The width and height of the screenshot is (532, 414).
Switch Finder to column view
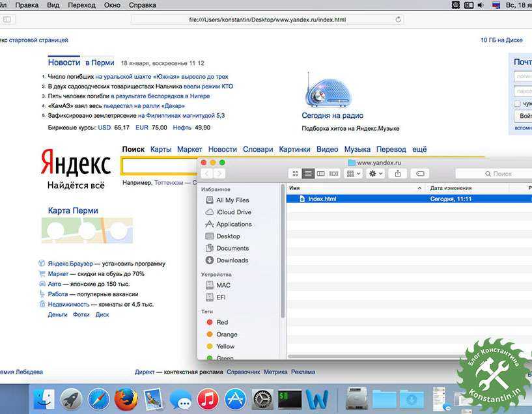tap(320, 174)
